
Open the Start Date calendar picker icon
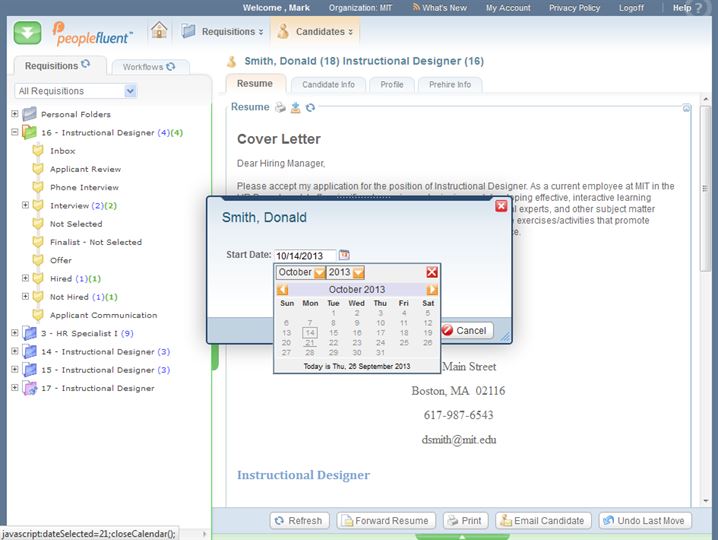344,255
